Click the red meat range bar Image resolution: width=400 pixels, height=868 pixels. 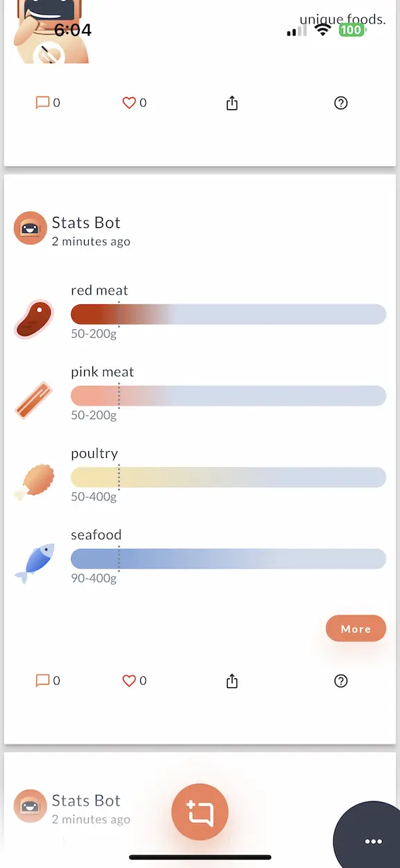pyautogui.click(x=228, y=314)
